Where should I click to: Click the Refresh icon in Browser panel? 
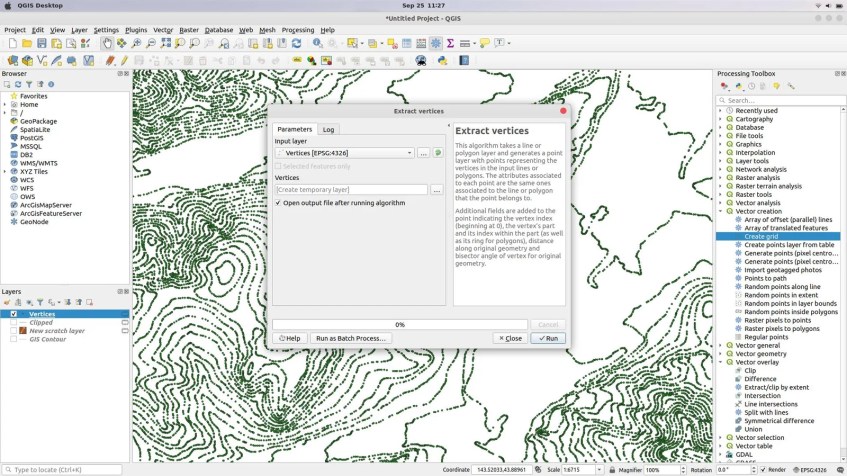(x=18, y=84)
